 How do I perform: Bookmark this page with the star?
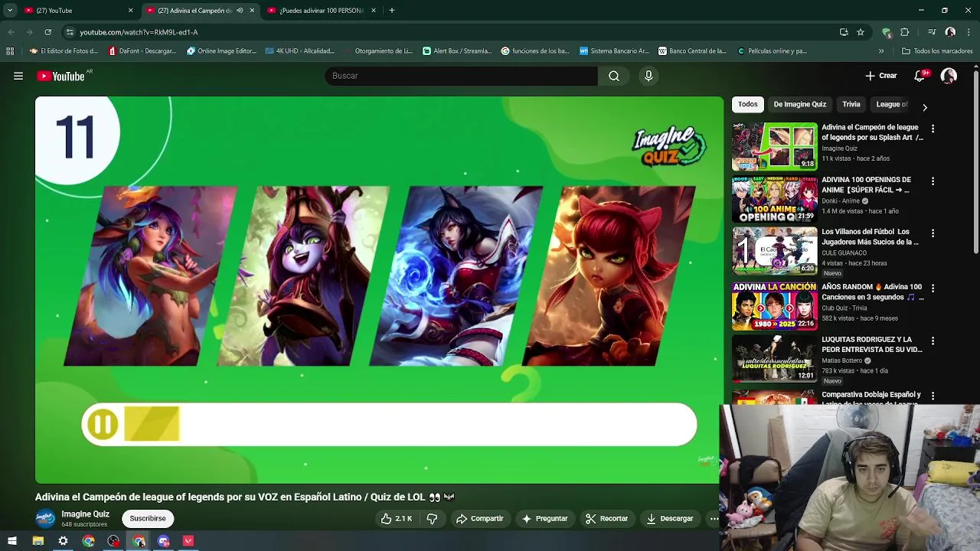pyautogui.click(x=861, y=32)
